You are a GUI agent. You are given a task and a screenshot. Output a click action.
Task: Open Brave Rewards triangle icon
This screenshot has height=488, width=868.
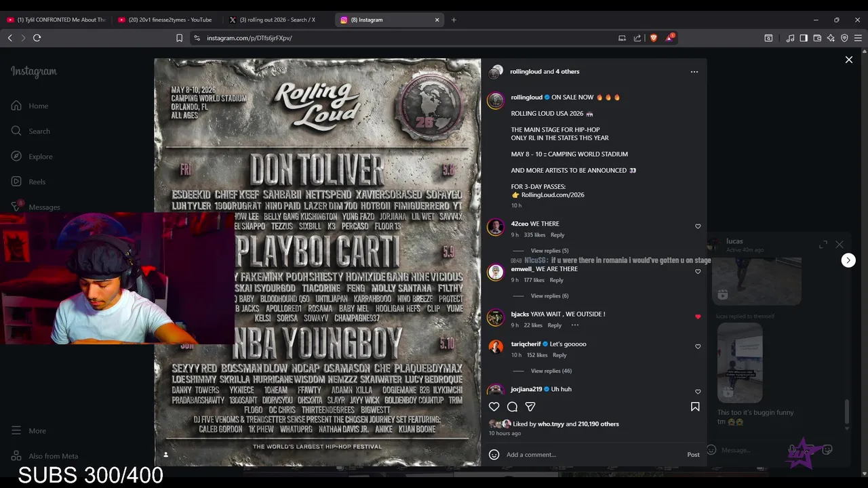pyautogui.click(x=669, y=38)
